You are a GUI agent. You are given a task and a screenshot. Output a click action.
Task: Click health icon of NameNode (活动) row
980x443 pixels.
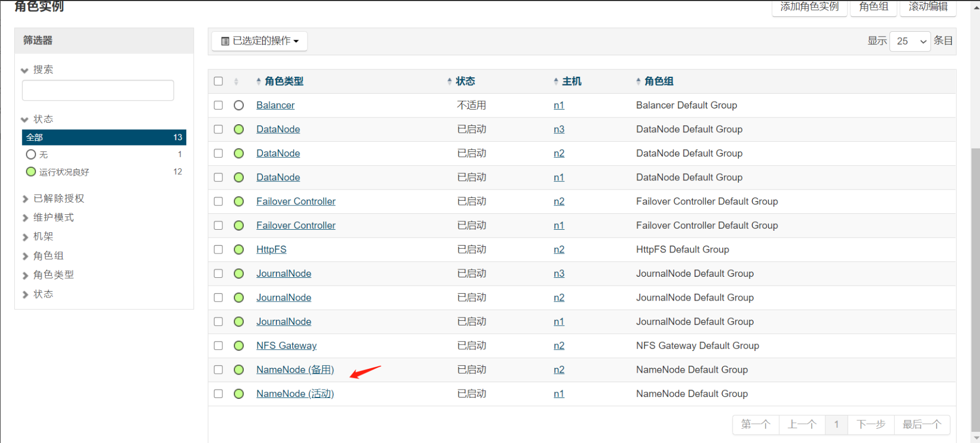click(x=239, y=394)
